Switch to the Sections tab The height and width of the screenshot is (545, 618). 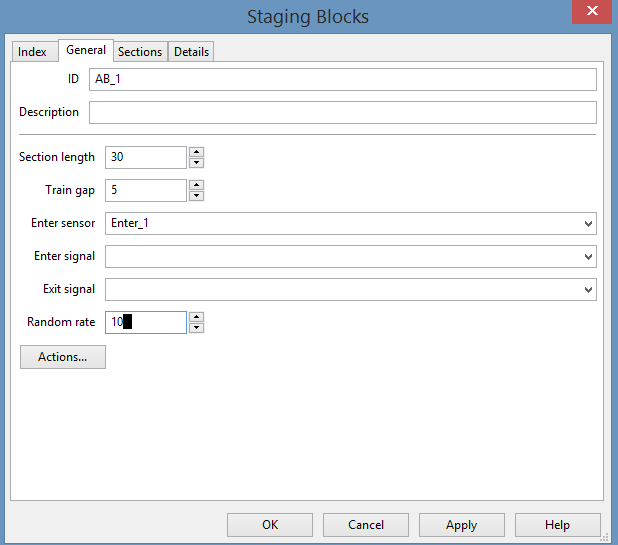140,52
